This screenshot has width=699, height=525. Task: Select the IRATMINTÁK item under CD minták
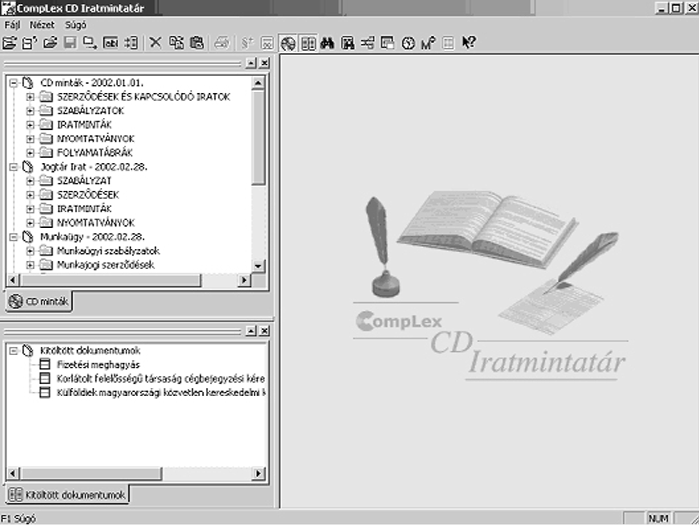tap(84, 125)
